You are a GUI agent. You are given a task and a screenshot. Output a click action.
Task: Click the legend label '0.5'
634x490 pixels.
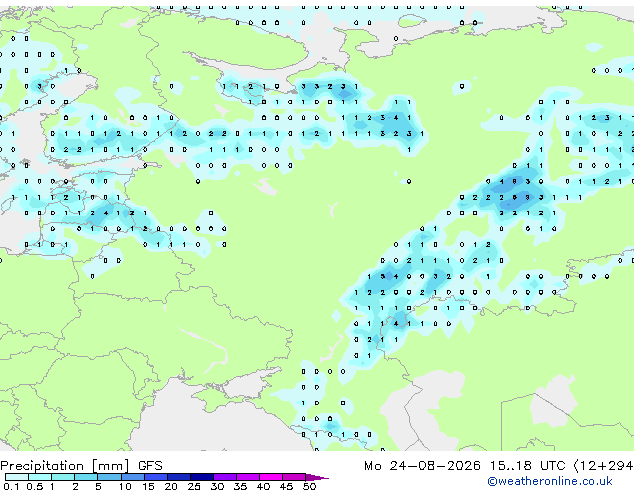pos(35,486)
